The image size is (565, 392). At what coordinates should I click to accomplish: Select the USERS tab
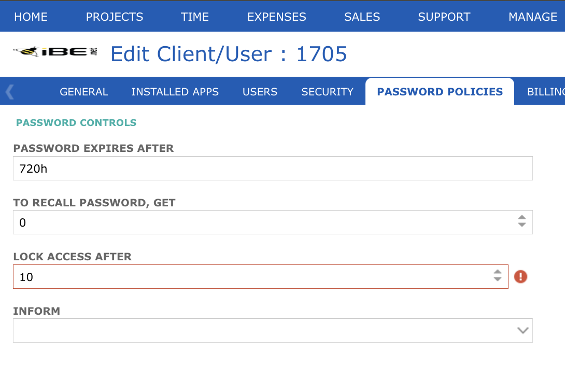[260, 91]
